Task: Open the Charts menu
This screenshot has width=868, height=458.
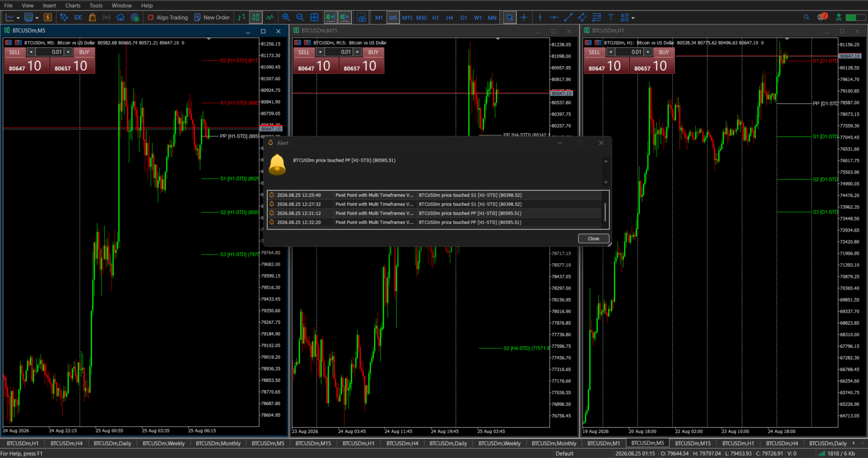Action: click(72, 5)
